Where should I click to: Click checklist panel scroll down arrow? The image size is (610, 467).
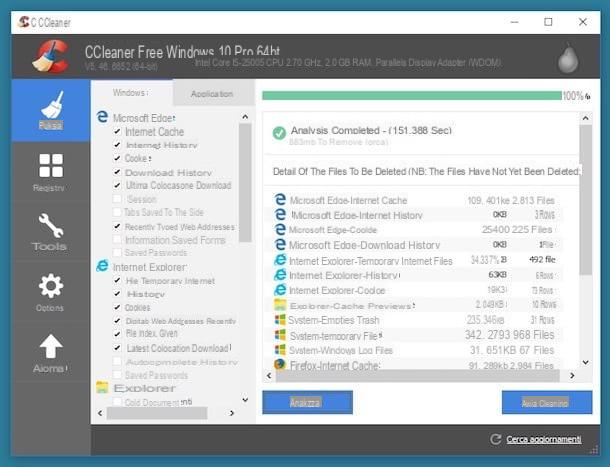pyautogui.click(x=245, y=400)
